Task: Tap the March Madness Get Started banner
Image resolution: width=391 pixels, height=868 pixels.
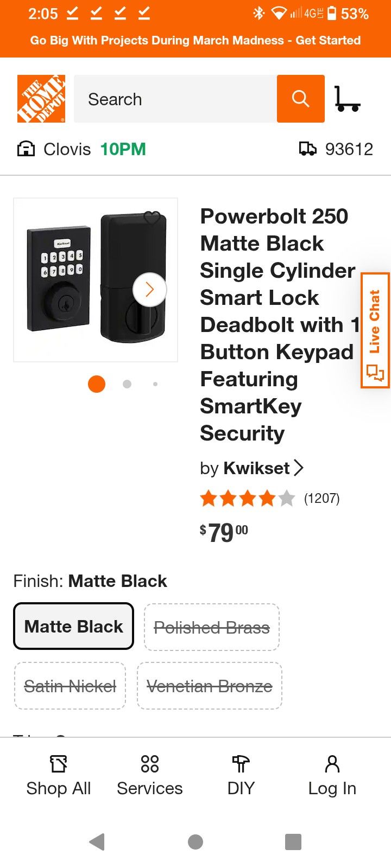Action: [x=195, y=40]
